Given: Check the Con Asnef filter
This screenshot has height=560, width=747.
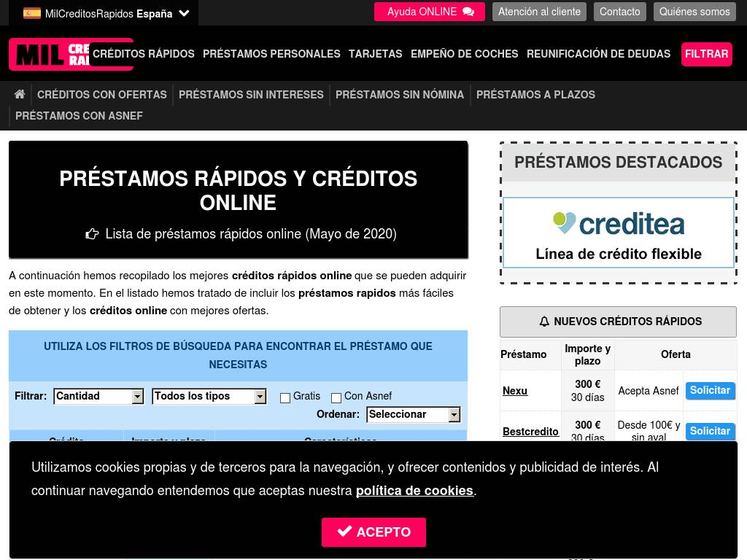Looking at the screenshot, I should 336,397.
